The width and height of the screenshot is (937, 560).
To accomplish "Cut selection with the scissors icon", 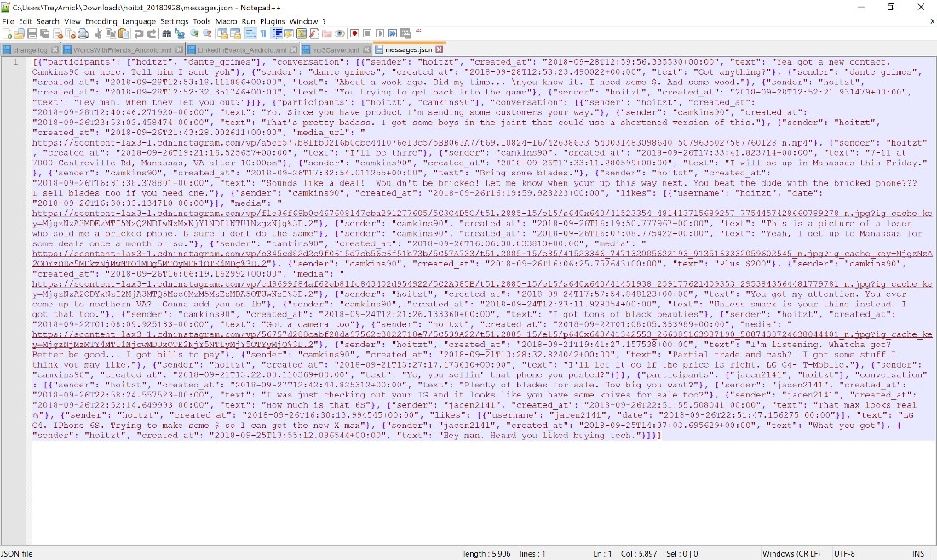I will (x=98, y=34).
